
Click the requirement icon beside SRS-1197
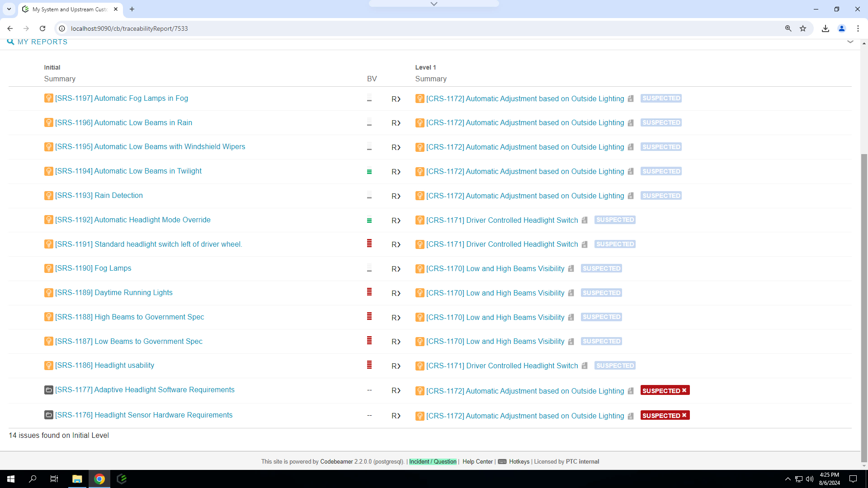pyautogui.click(x=48, y=98)
